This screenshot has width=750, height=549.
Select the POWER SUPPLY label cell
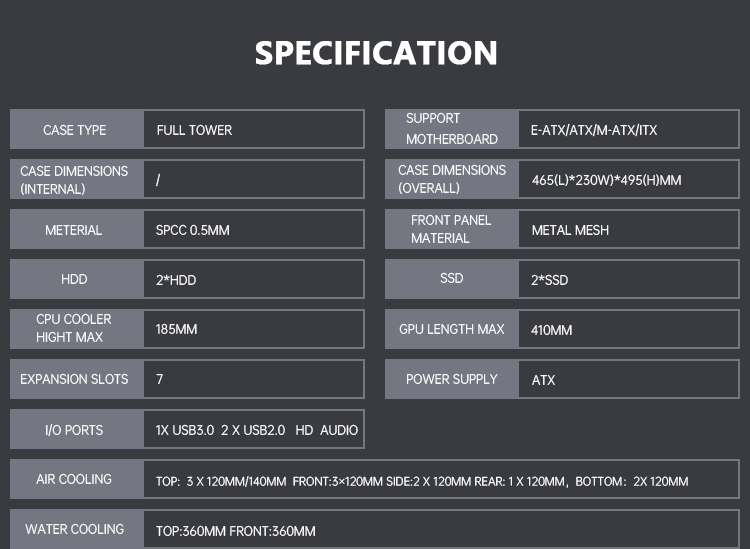click(451, 379)
